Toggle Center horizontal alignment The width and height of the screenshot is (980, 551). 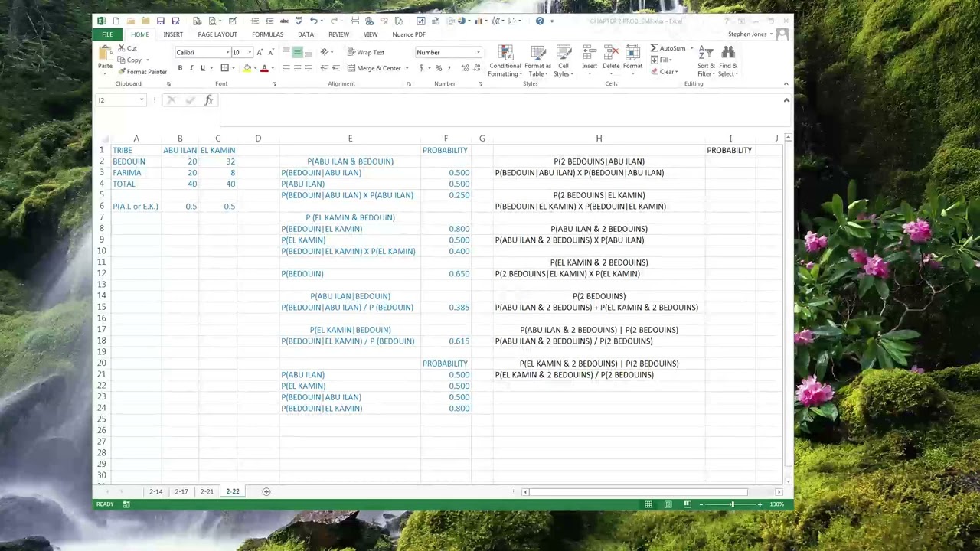click(x=297, y=68)
